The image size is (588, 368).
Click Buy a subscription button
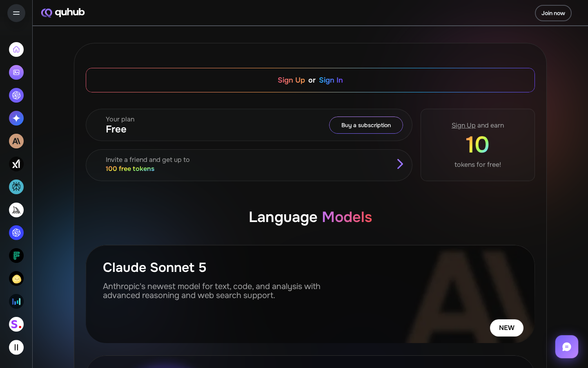(x=366, y=125)
